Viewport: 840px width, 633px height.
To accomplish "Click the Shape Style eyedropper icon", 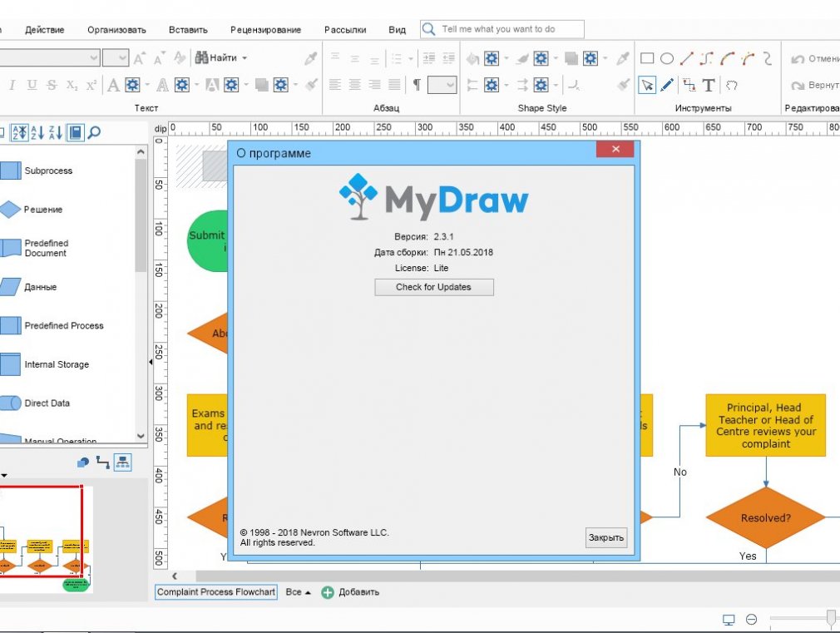I will 622,58.
